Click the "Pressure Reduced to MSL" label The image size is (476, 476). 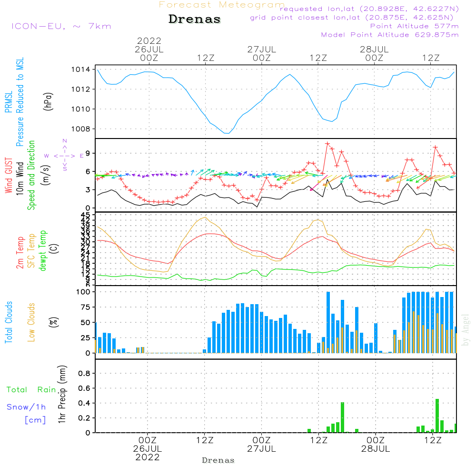(x=20, y=102)
